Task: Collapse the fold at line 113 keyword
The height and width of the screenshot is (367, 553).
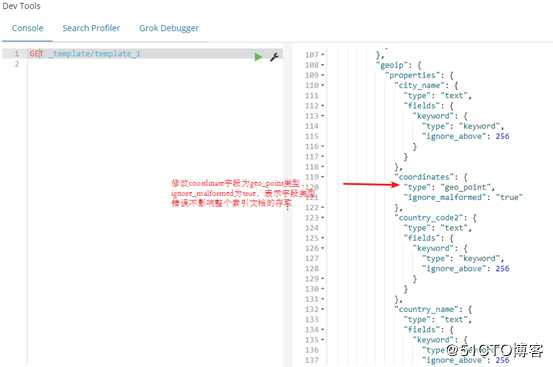Action: [x=323, y=116]
